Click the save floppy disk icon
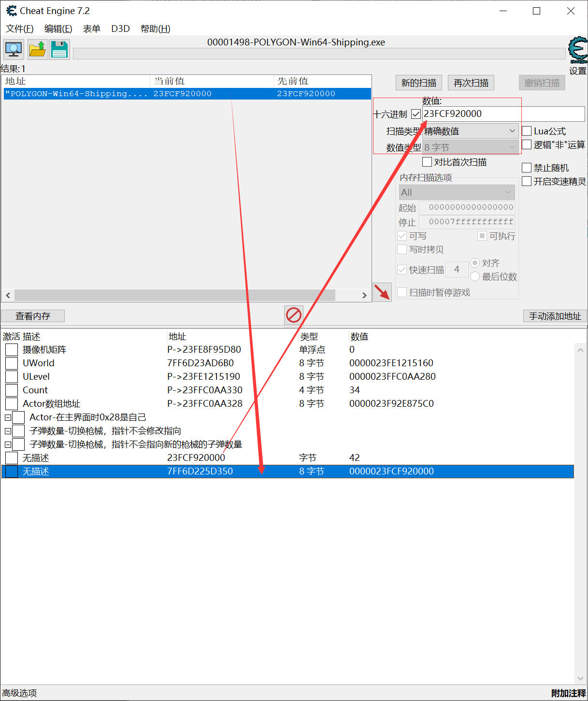Screen dimensions: 588x701 pos(59,49)
